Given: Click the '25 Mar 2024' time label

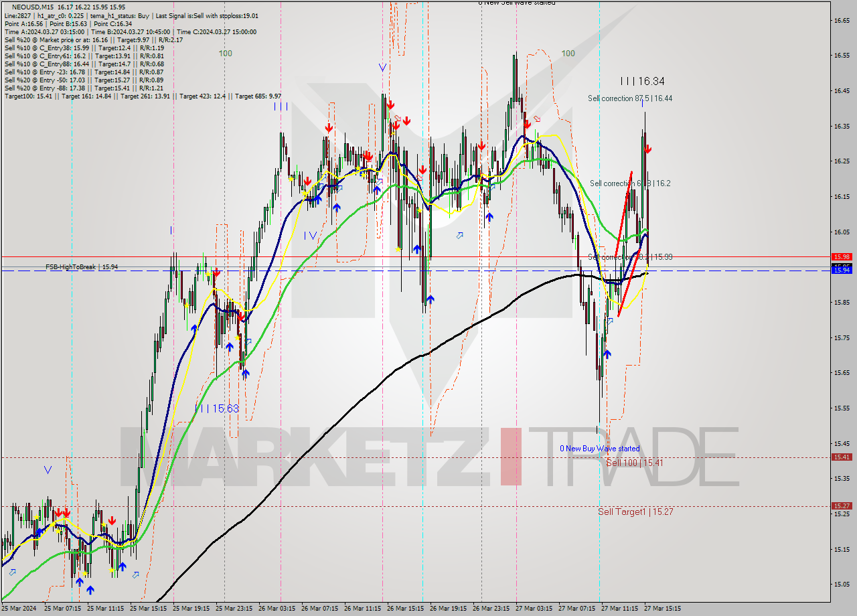Looking at the screenshot, I should point(19,609).
